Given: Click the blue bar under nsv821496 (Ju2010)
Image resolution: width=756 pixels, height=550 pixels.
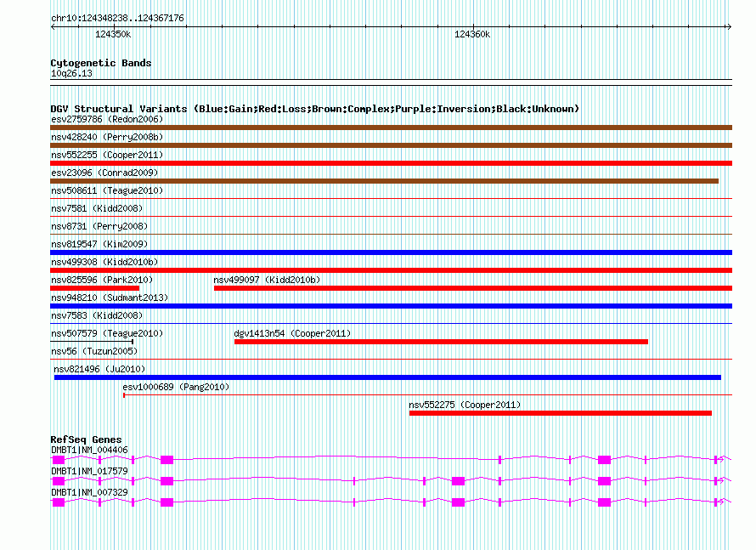Looking at the screenshot, I should click(387, 377).
